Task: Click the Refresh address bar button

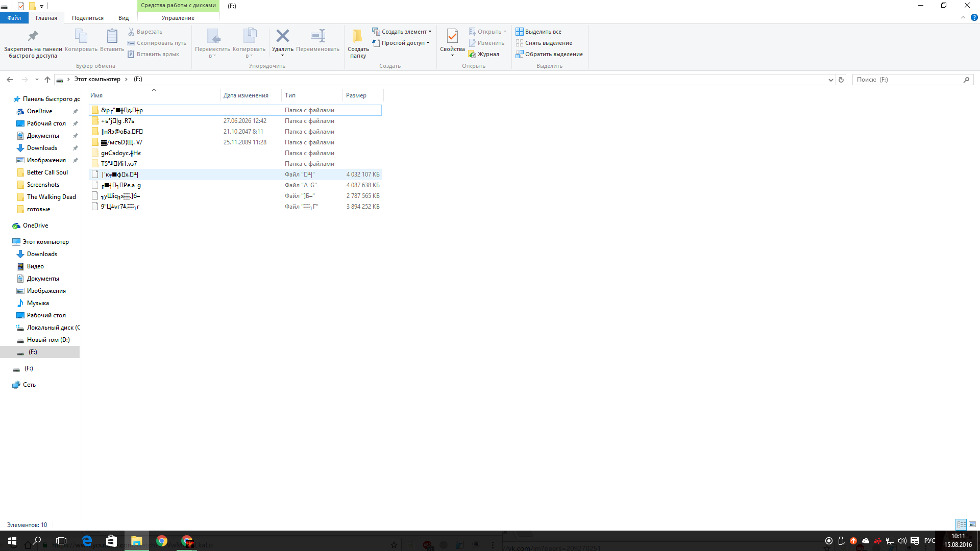Action: click(841, 80)
